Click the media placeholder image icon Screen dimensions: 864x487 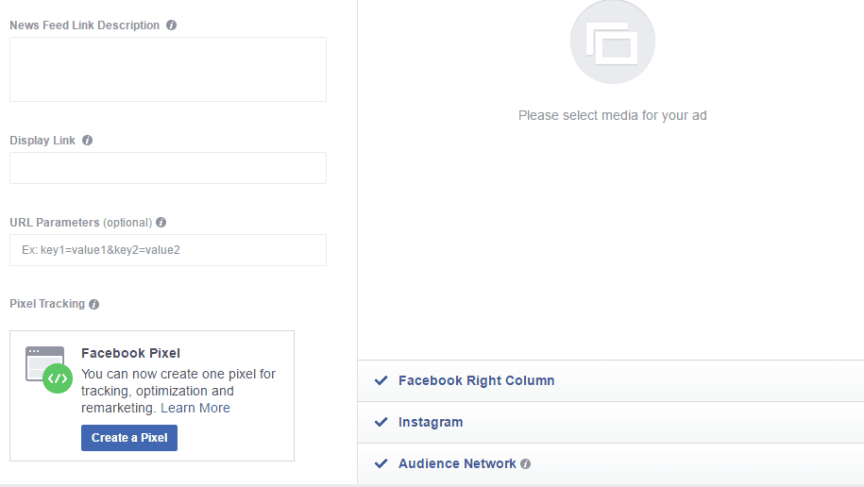(612, 42)
